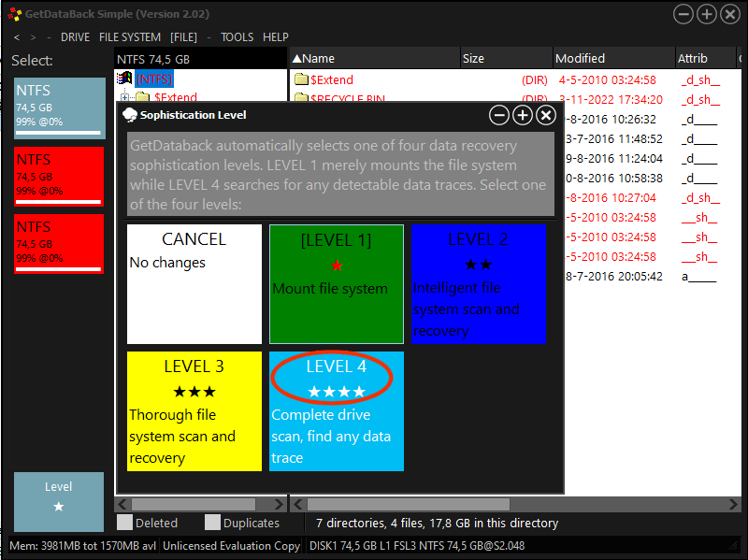Open the DRIVE menu
Viewport: 748px width, 560px height.
75,37
